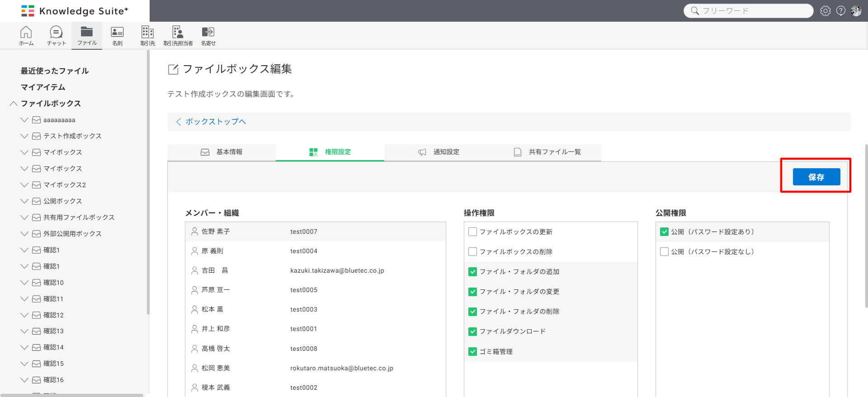Click the edit icon beside ファイルボックス編集
Screen dimensions: 868x397
click(x=173, y=69)
